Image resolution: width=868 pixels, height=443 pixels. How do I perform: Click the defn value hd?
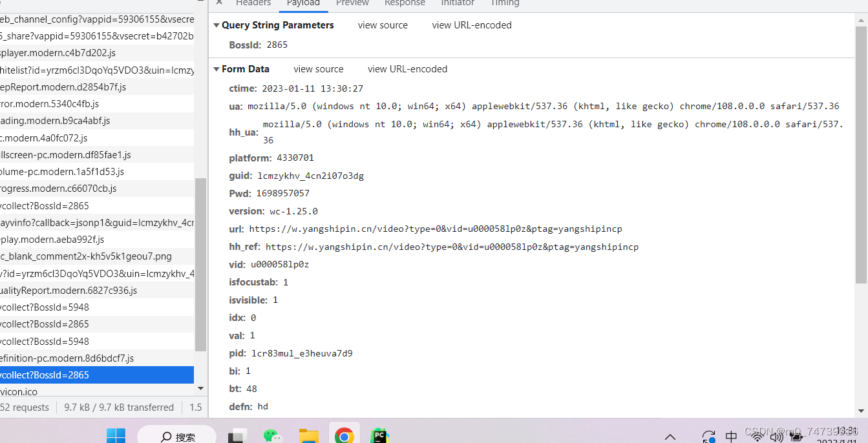click(x=263, y=406)
